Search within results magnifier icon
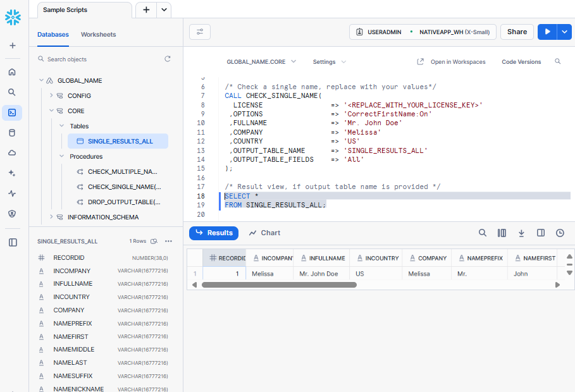This screenshot has width=575, height=392. 483,233
